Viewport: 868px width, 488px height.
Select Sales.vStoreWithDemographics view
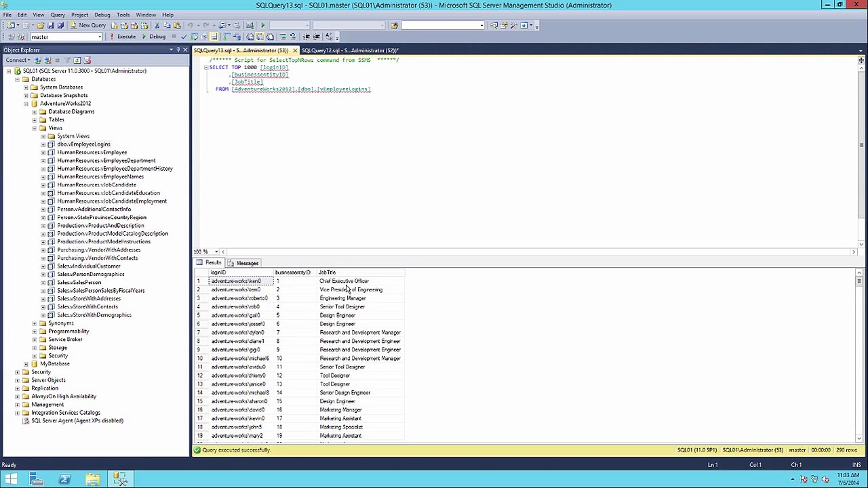[x=94, y=315]
